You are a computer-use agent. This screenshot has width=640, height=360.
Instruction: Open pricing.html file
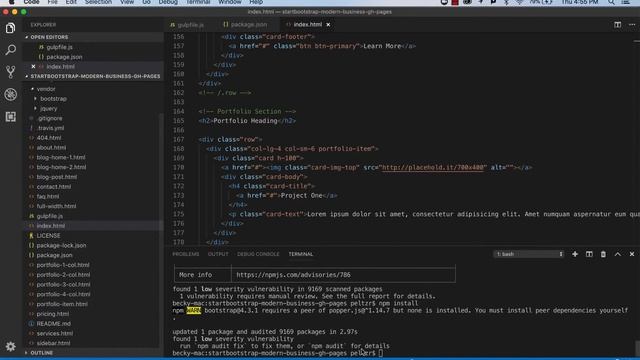click(x=53, y=314)
